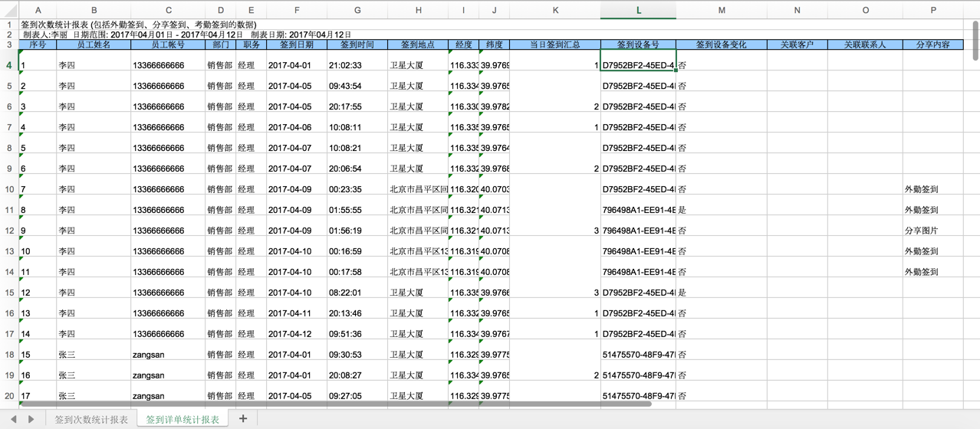
Task: Click the 员工帐号 header cell
Action: pos(168,44)
